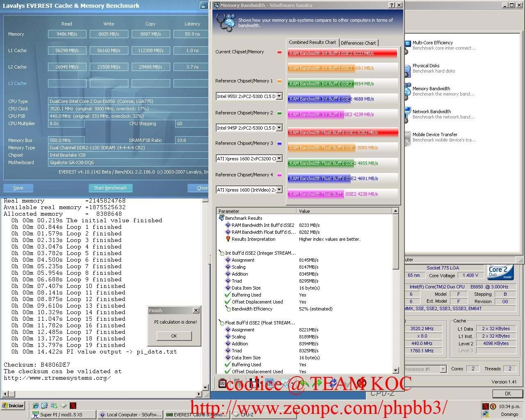Screen dimensions: 525x420
Task: Switch to Super PI taskbar button
Action: pyautogui.click(x=63, y=415)
